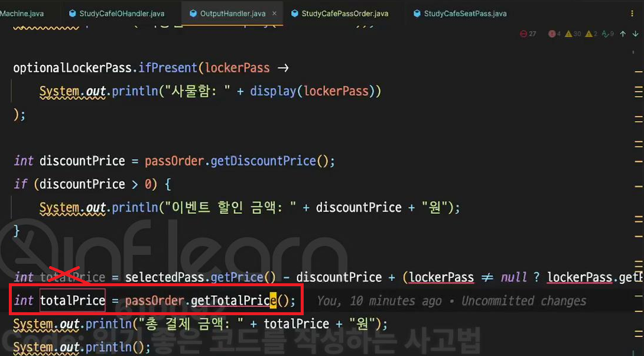The image size is (644, 356).
Task: Jump to previous highlighted error arrow
Action: 623,34
